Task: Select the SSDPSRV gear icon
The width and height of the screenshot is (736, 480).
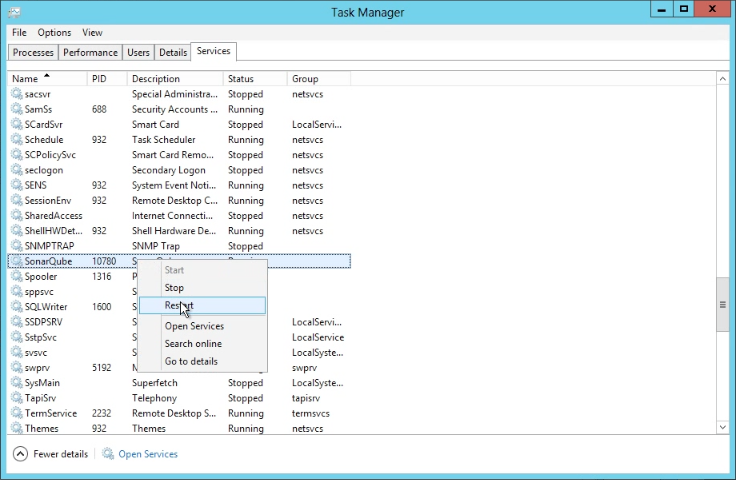Action: point(17,322)
